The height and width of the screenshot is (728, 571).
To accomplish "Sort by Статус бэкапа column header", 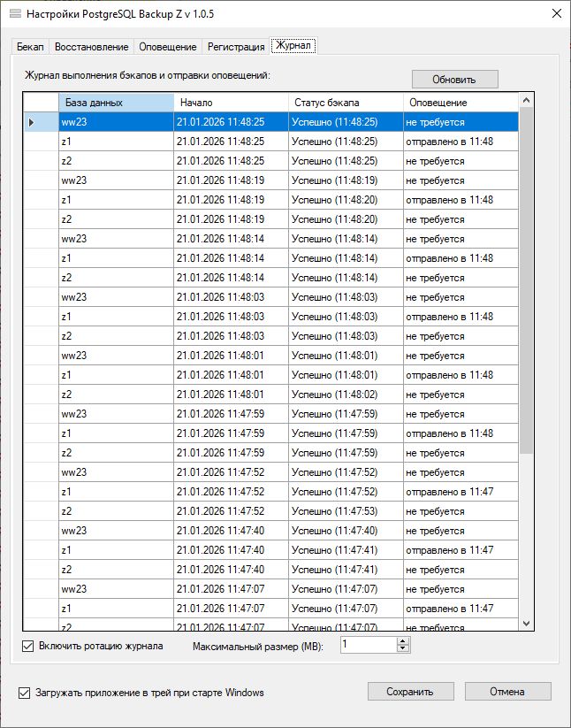I will click(x=346, y=103).
